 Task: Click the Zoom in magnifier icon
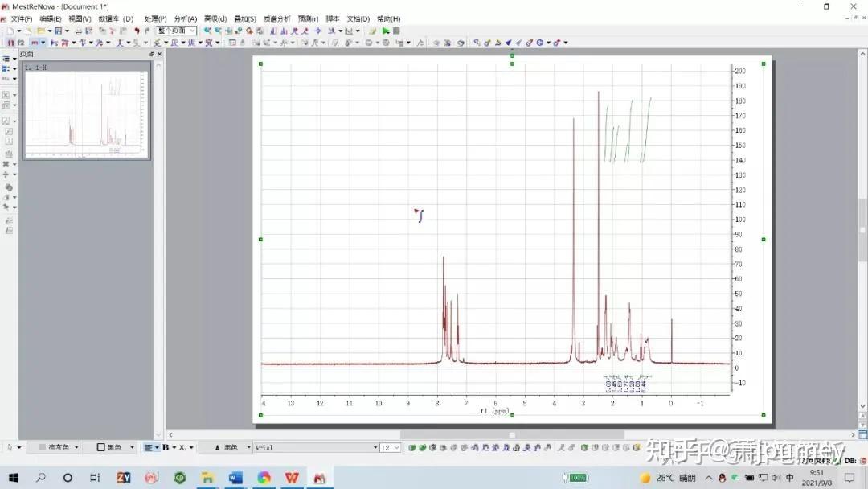tap(207, 31)
